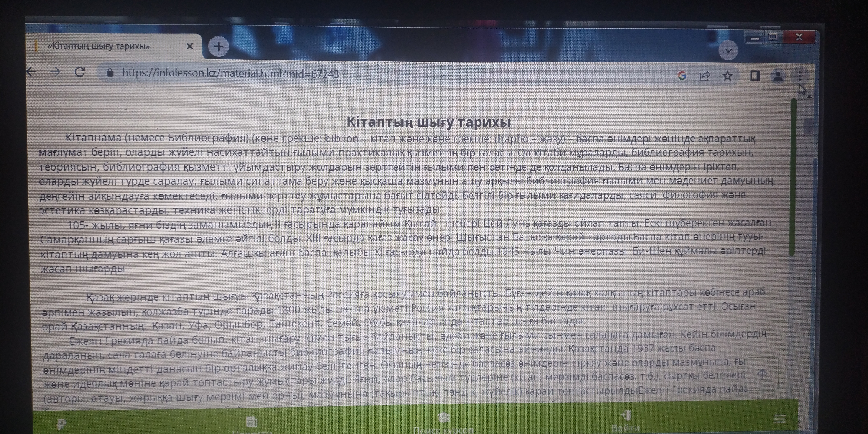Open the browser side panel

pyautogui.click(x=755, y=76)
